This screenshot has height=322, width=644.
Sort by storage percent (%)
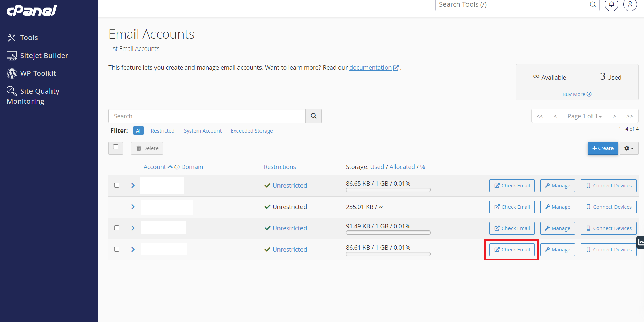tap(423, 167)
